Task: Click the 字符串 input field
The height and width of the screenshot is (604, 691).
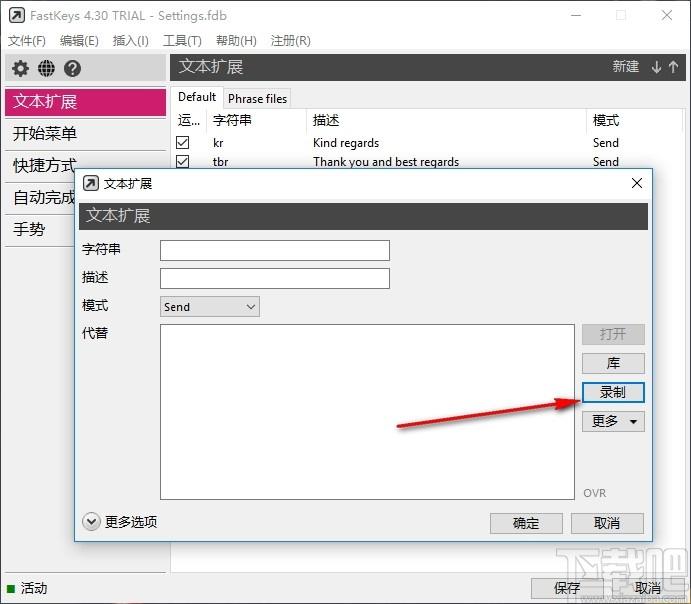Action: coord(275,251)
